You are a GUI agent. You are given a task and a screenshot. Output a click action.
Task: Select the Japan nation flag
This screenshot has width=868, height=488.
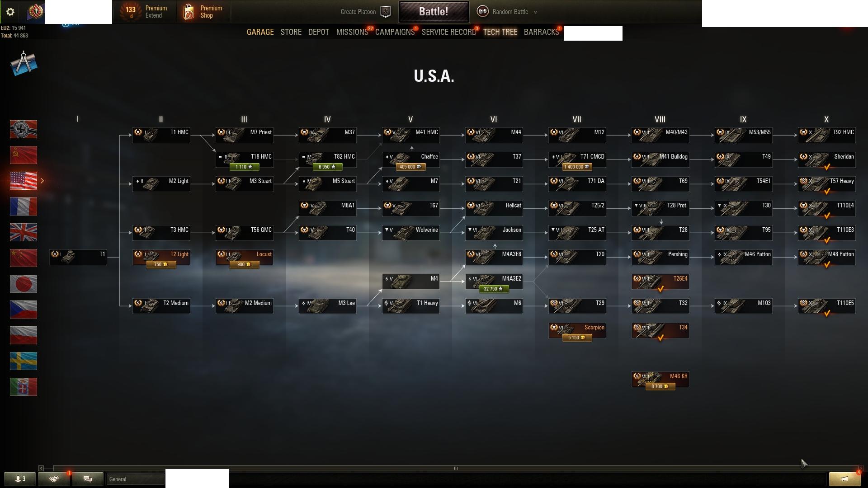(24, 284)
